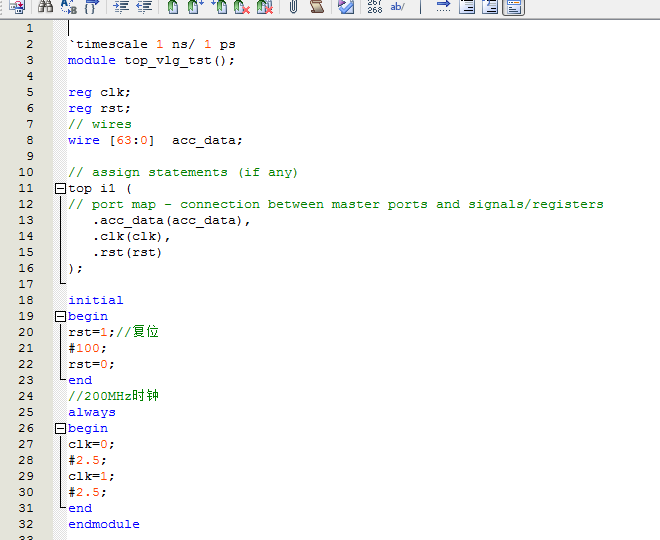Image resolution: width=660 pixels, height=540 pixels.
Task: Click '.rst(rst)' port connection
Action: pos(127,252)
